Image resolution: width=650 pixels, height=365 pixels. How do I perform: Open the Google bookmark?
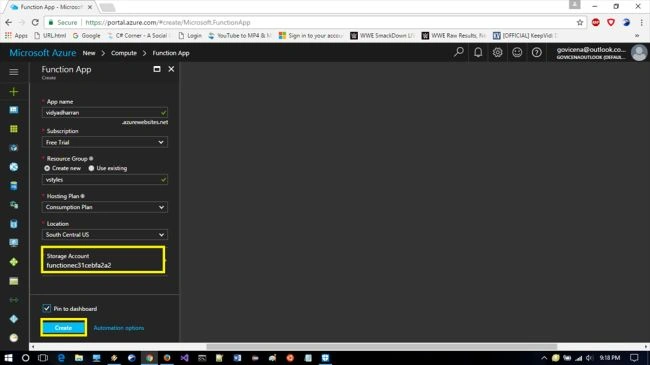coord(87,36)
